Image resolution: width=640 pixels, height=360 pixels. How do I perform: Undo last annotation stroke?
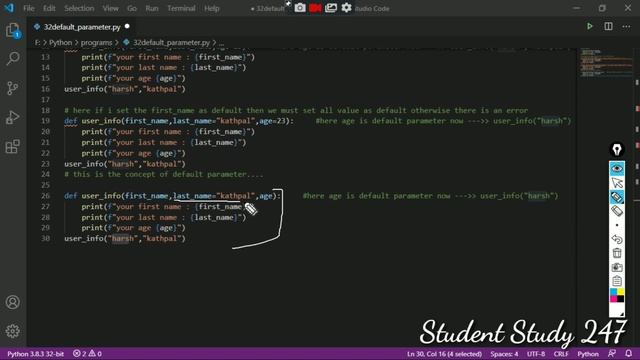(617, 239)
